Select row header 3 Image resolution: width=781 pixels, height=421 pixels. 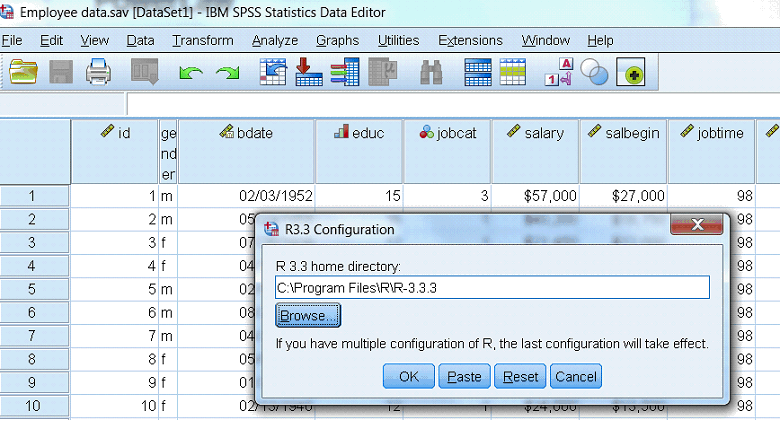pyautogui.click(x=34, y=243)
